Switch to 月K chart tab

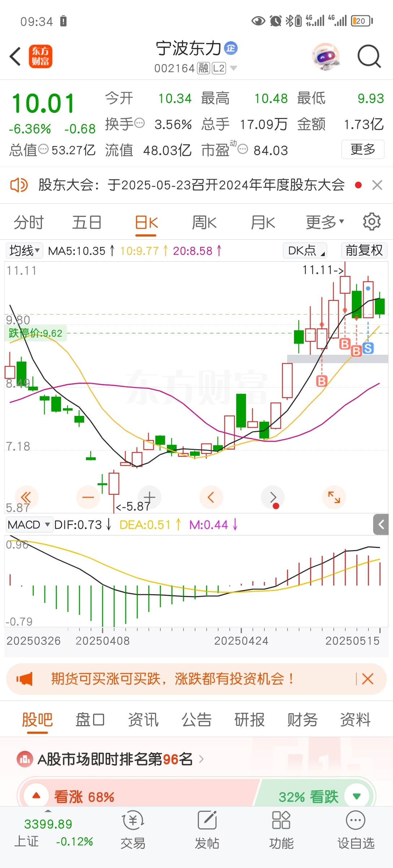(x=263, y=222)
